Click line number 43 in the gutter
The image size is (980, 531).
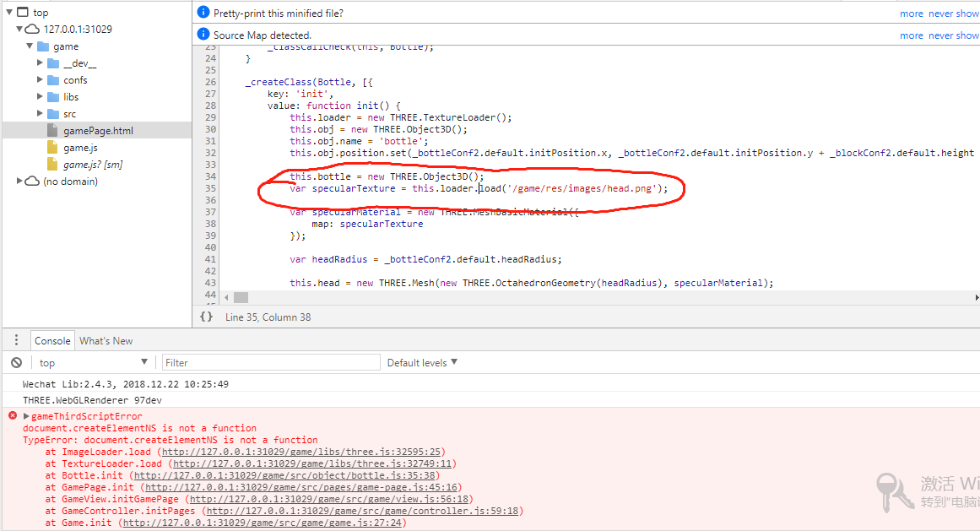tap(210, 283)
